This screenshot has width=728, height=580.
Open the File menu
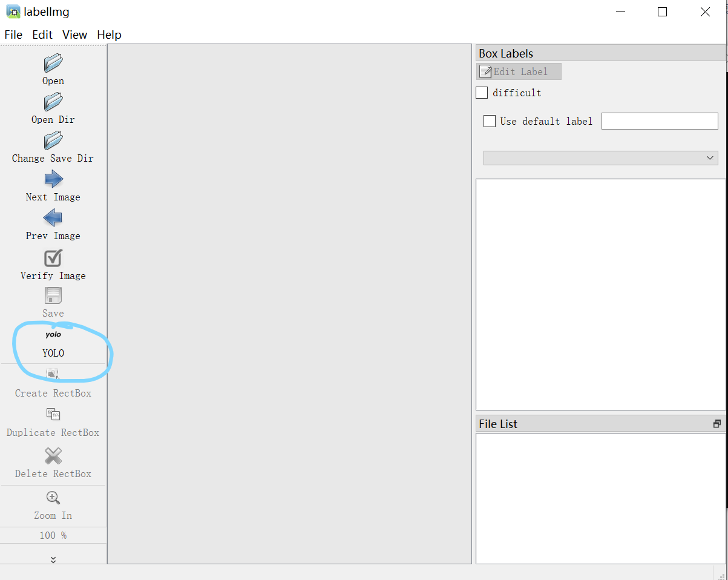pos(13,35)
